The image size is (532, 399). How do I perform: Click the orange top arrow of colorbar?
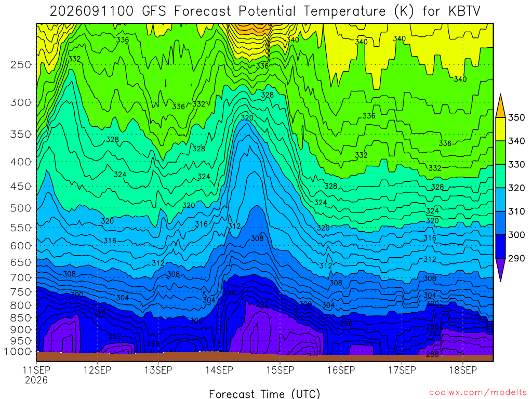tap(500, 107)
